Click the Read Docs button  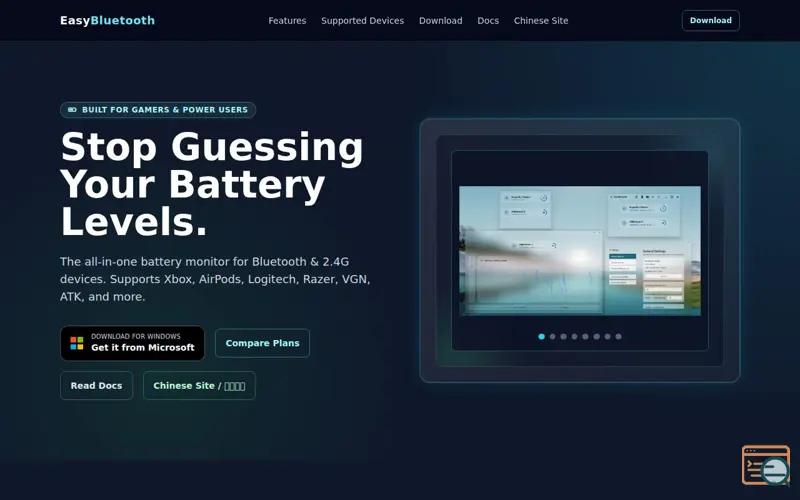pos(96,385)
